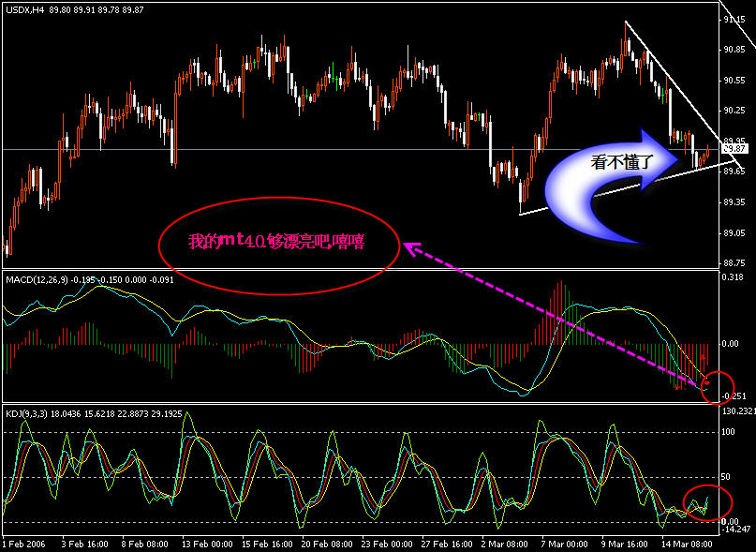Click the 100 level on KDJ scale

pos(729,432)
